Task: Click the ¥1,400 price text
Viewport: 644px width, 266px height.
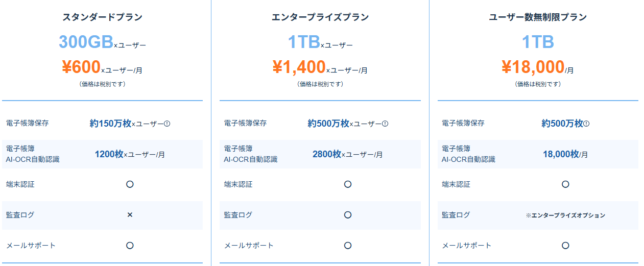Action: (x=299, y=67)
